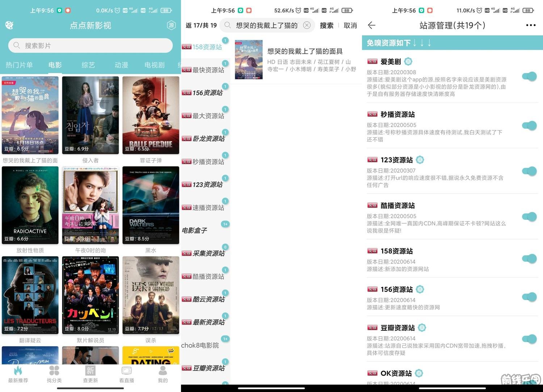
Task: Clear the search query with X icon
Action: pos(307,25)
